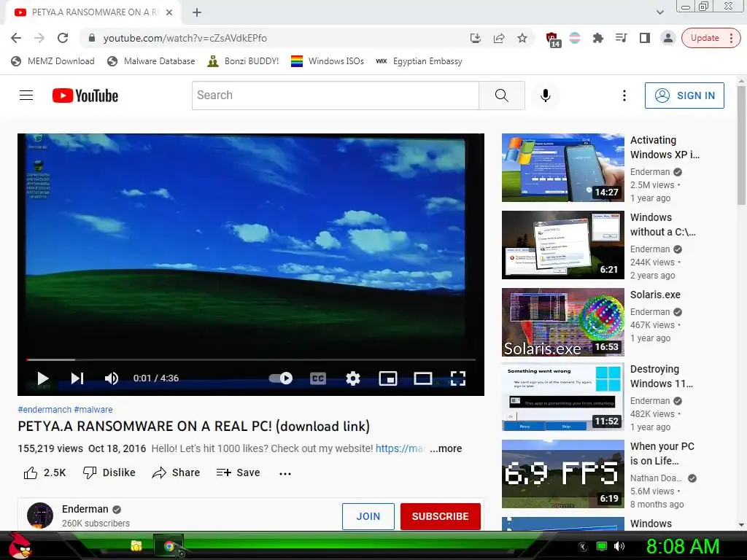Click the install app icon in address bar
The height and width of the screenshot is (560, 747).
pyautogui.click(x=475, y=38)
